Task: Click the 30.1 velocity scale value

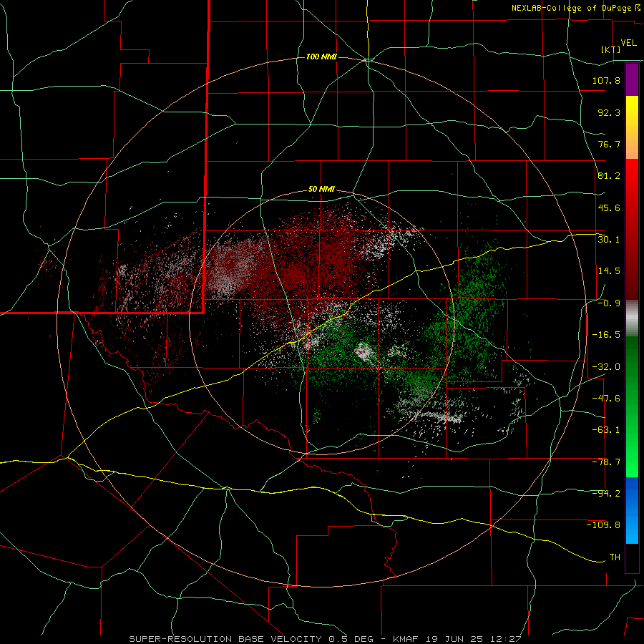Action: pyautogui.click(x=609, y=240)
